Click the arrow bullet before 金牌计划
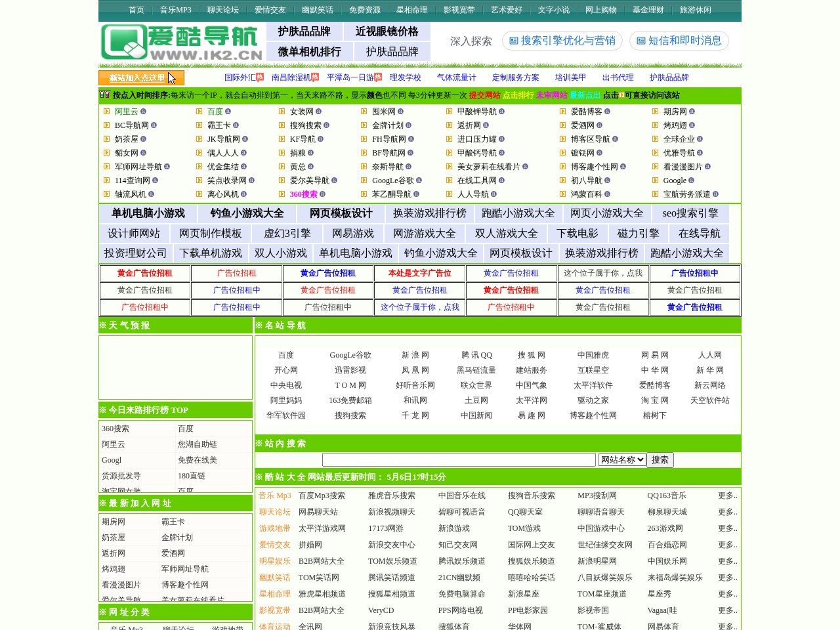Screen dimensions: 840x630 [364, 125]
